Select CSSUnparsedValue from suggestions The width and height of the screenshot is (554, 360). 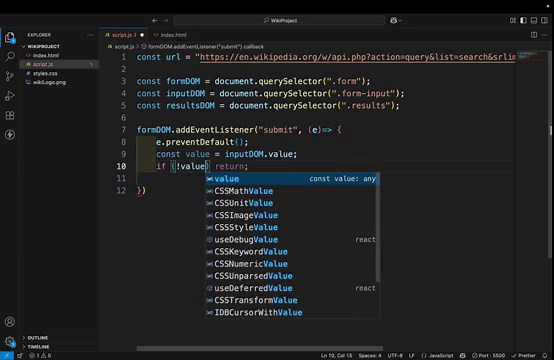coord(292,276)
